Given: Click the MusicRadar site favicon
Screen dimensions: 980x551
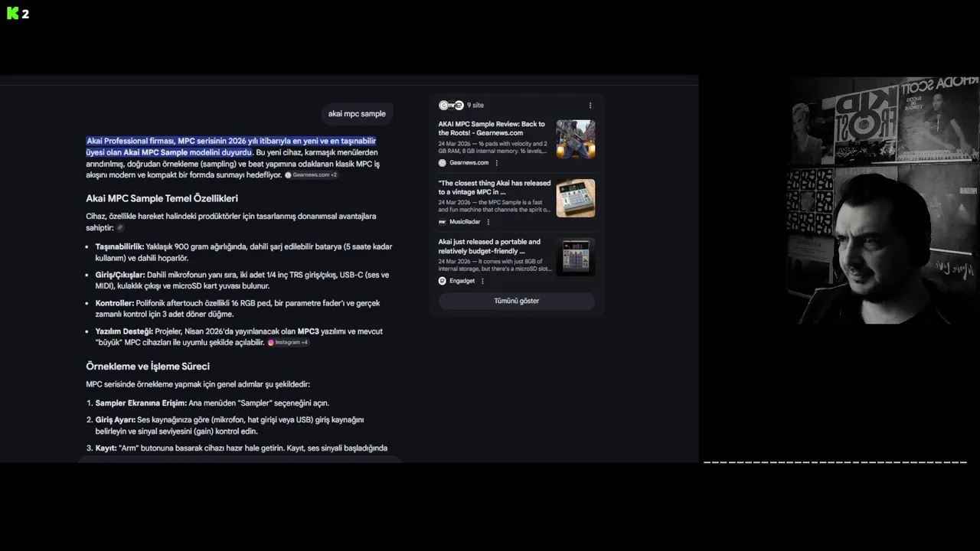Looking at the screenshot, I should point(443,222).
